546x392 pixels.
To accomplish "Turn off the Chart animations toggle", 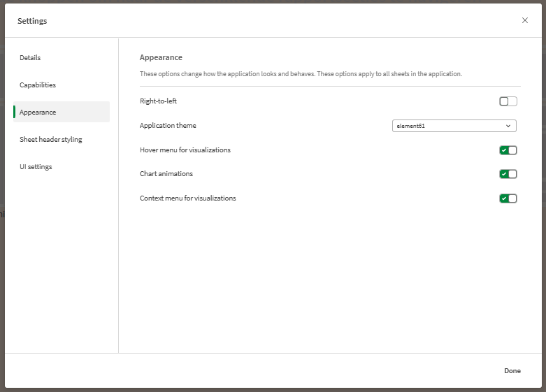I will point(508,174).
